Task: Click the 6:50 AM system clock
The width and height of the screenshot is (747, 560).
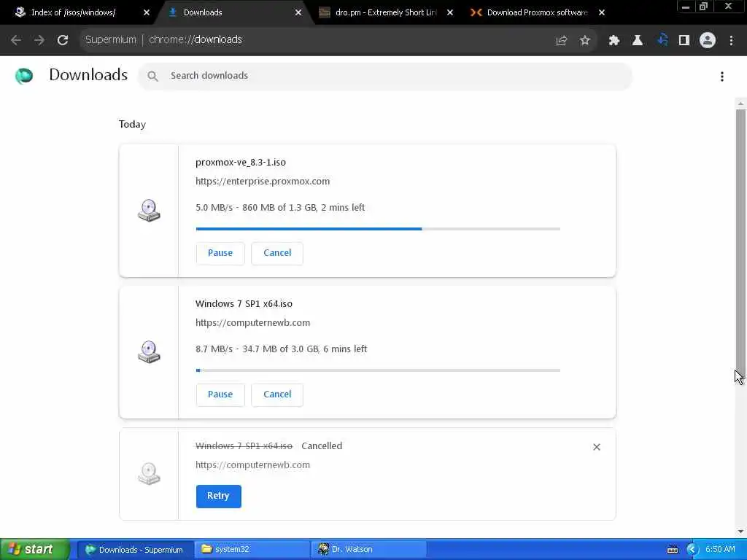Action: pos(720,550)
